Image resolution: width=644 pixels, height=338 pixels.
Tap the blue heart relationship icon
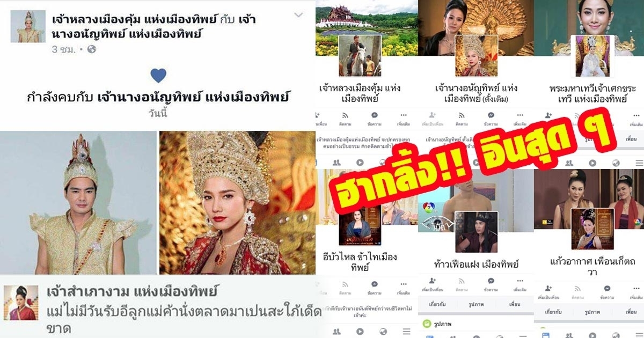coord(158,76)
